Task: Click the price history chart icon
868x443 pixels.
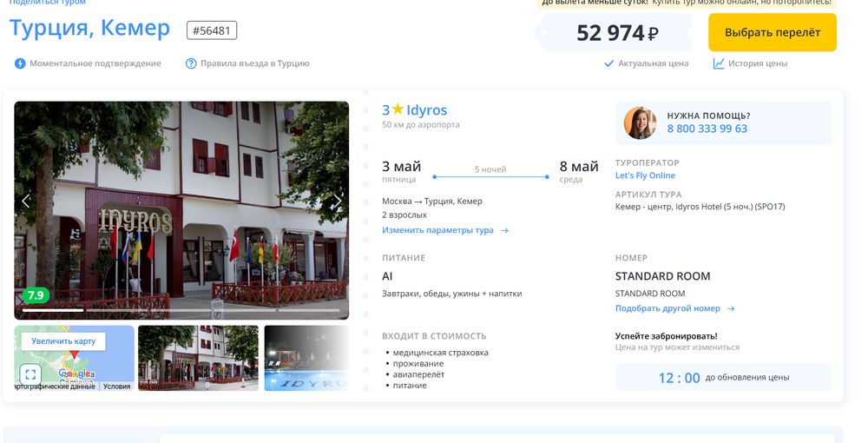Action: 719,63
